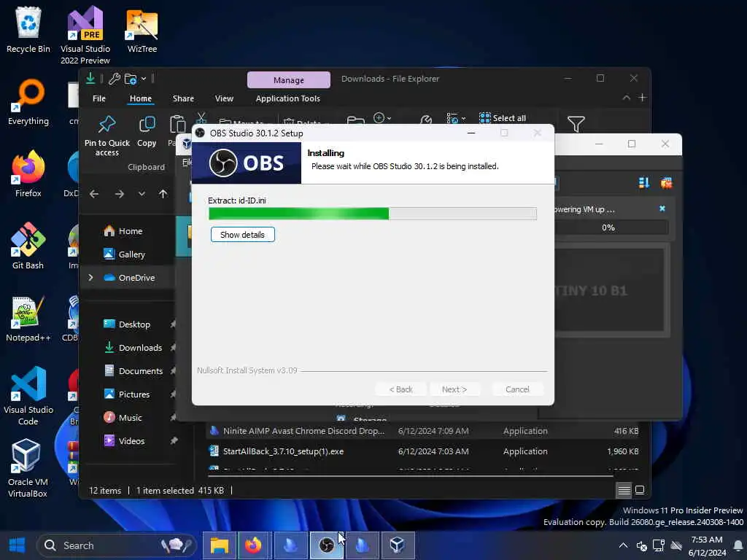Open recent locations dropdown in File Explorer
This screenshot has height=560, width=747.
[142, 194]
